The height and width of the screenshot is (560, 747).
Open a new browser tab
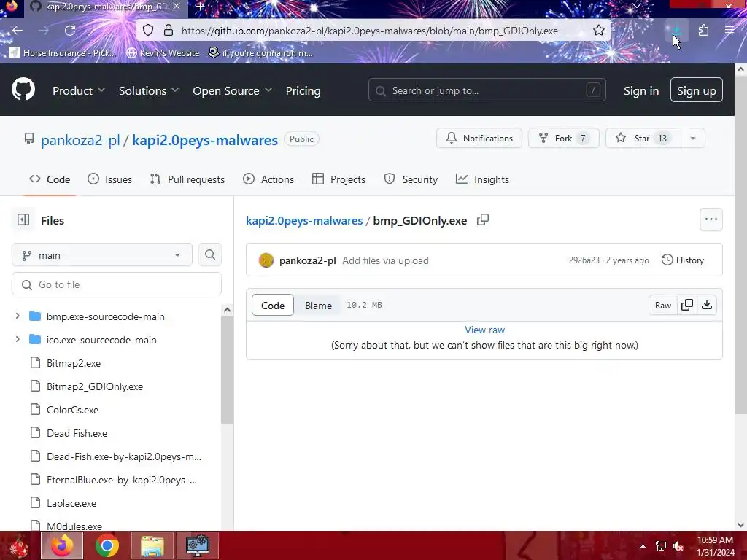200,7
